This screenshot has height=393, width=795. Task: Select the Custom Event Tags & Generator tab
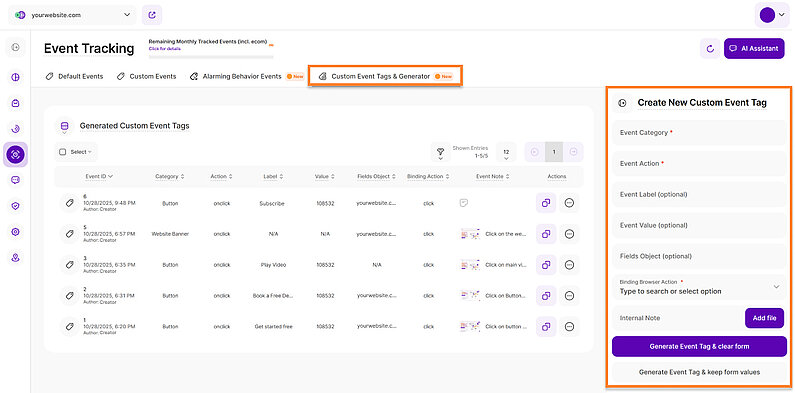385,77
